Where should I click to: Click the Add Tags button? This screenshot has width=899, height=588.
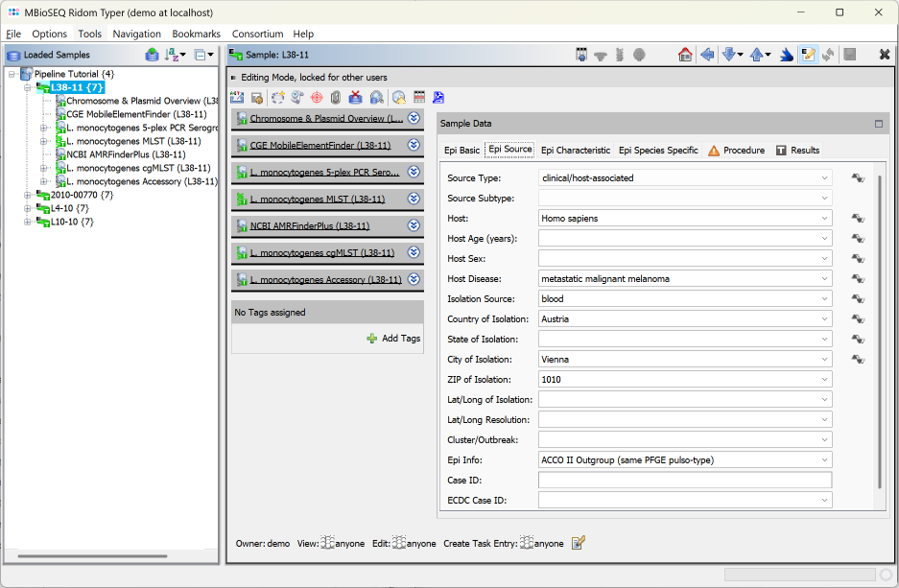point(396,338)
